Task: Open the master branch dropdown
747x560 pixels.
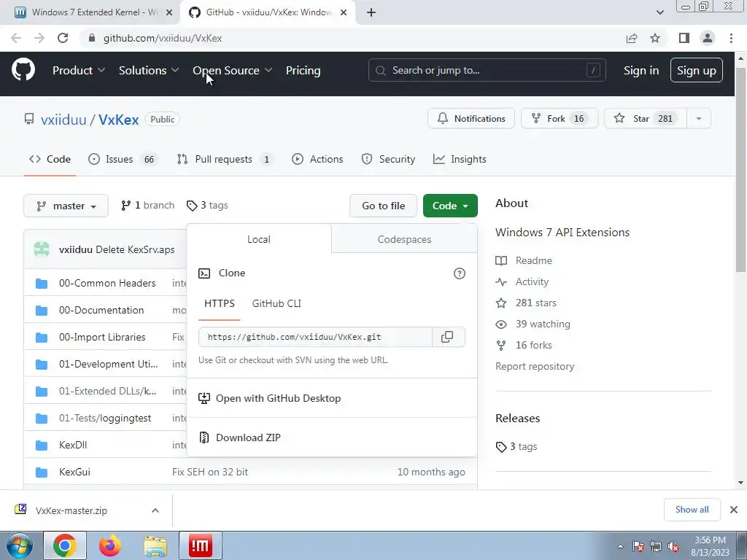Action: click(x=66, y=206)
